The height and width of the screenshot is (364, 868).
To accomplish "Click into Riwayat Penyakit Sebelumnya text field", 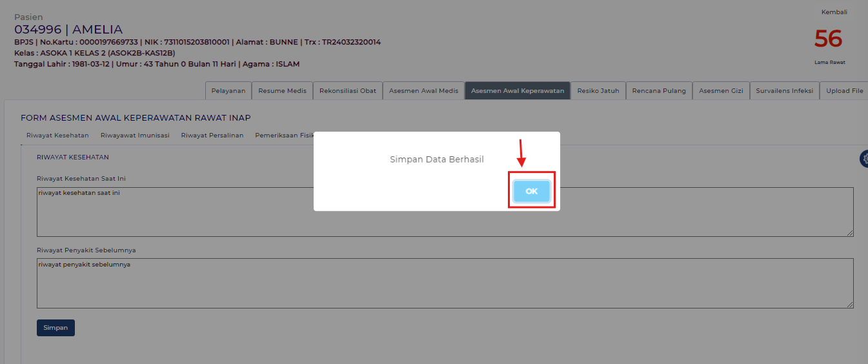I will click(445, 283).
